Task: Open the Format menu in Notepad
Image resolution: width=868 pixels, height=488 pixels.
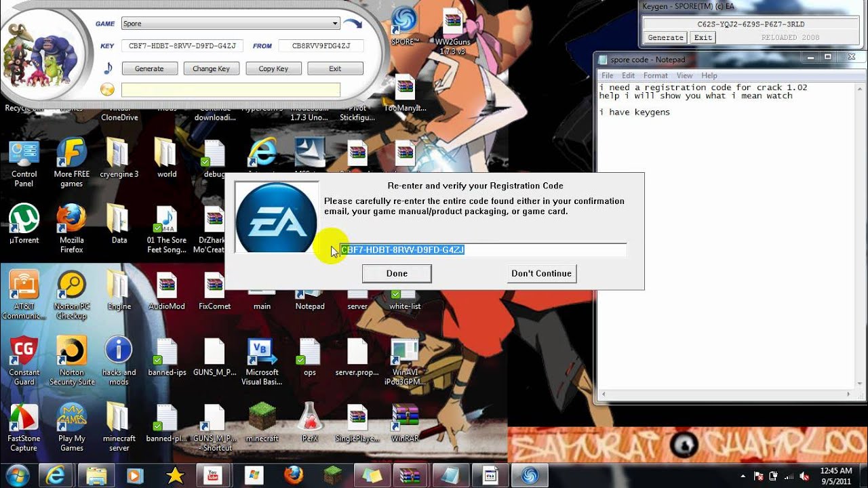Action: coord(656,75)
